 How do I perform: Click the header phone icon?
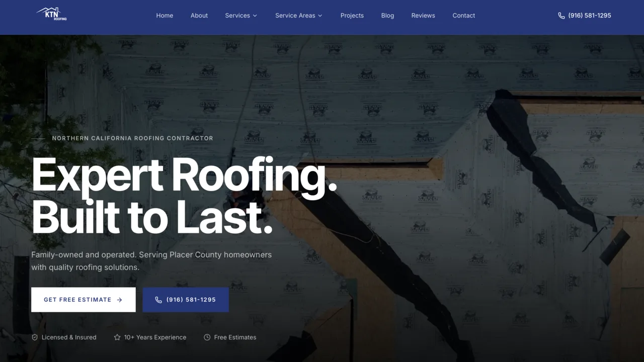point(561,16)
